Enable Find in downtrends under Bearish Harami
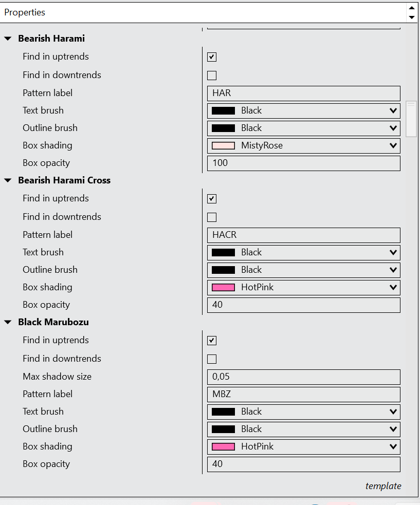The width and height of the screenshot is (420, 505). [212, 76]
